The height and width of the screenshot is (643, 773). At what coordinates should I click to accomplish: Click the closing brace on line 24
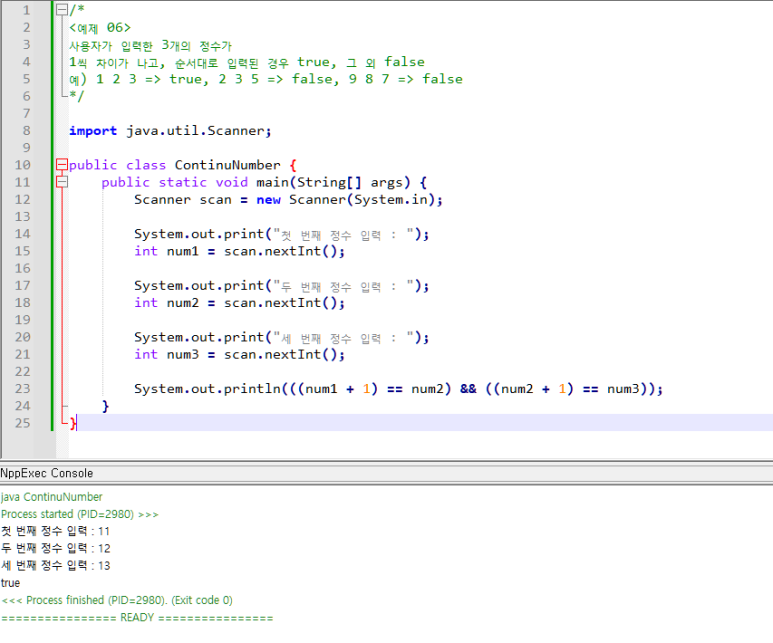click(x=105, y=406)
